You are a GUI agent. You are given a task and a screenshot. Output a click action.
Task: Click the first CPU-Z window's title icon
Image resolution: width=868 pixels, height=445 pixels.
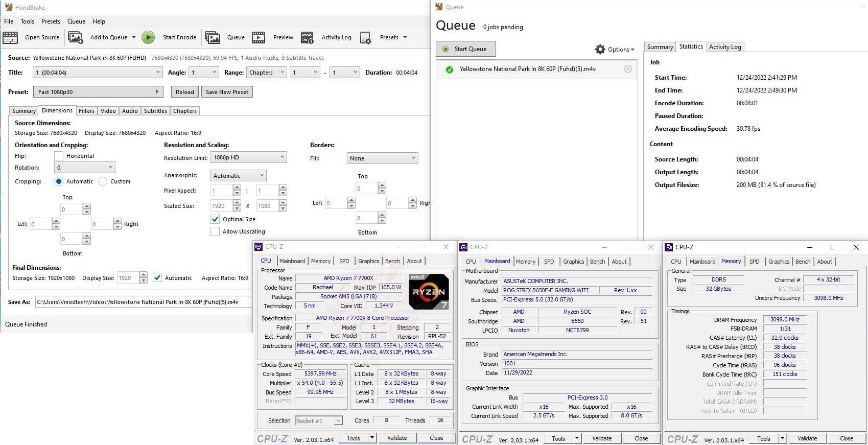pyautogui.click(x=259, y=247)
